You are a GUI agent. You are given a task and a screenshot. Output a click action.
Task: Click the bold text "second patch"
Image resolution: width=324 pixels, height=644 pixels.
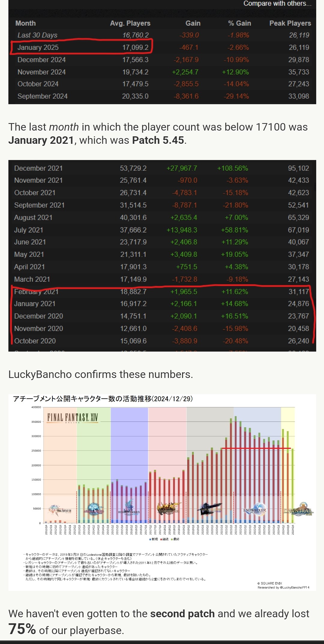[182, 614]
